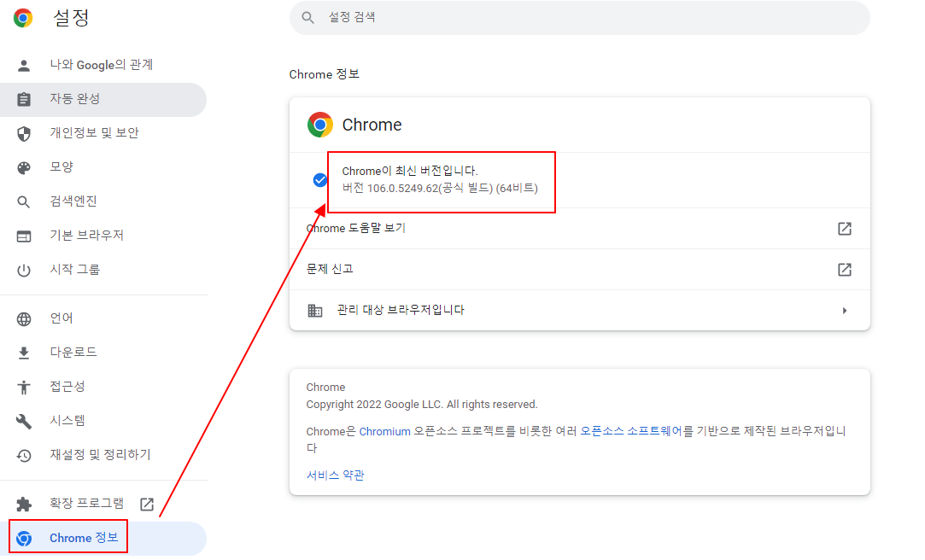Click the external link icon beside 확장 프로그램
925x560 pixels.
[x=147, y=504]
